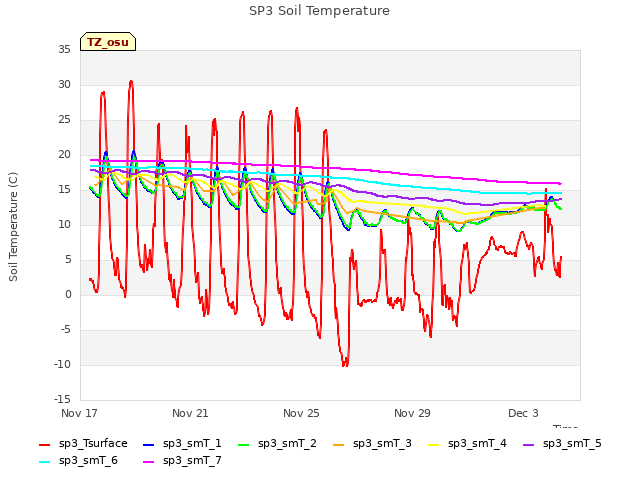The image size is (640, 480).
Task: Click the 10 y-axis tick label
Action: [64, 224]
